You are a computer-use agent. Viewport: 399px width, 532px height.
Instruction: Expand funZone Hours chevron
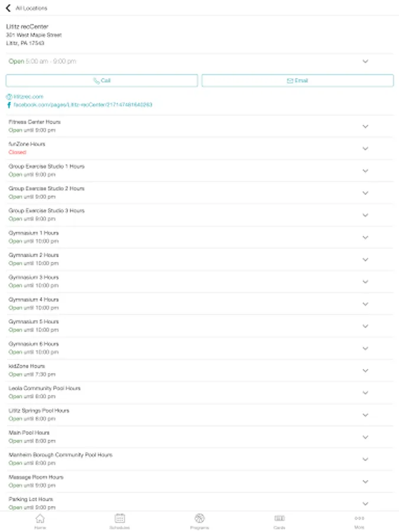pos(365,148)
